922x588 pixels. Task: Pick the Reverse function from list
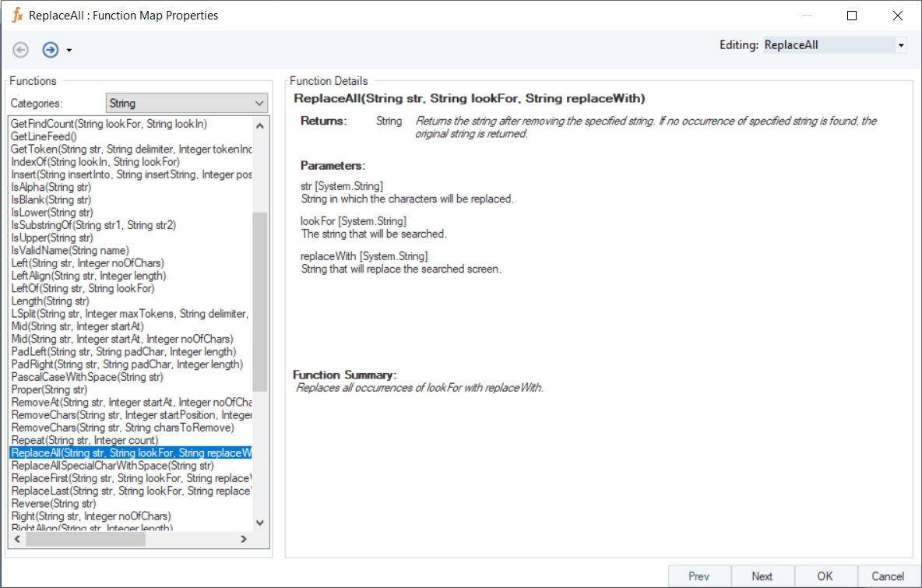[x=53, y=504]
